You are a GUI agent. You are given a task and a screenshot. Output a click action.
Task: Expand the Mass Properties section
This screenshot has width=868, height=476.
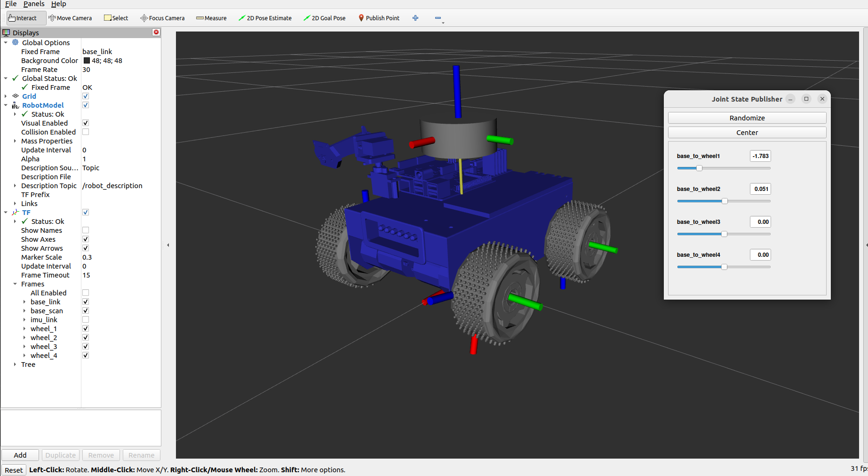coord(15,141)
